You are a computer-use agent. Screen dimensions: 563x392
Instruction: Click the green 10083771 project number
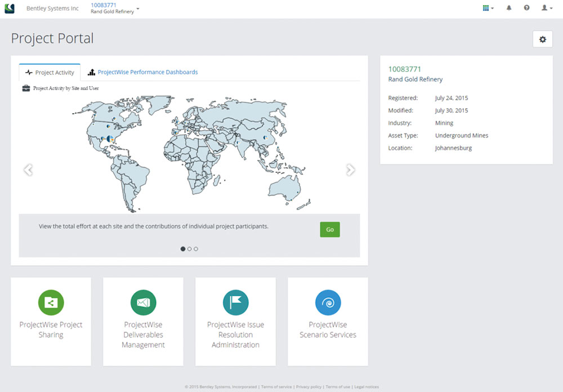(404, 69)
